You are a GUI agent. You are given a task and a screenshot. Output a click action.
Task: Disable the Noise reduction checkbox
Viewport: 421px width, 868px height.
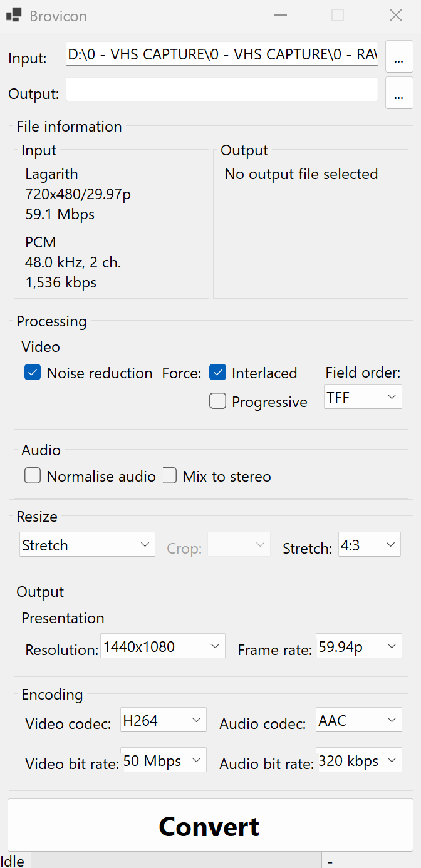(x=33, y=373)
